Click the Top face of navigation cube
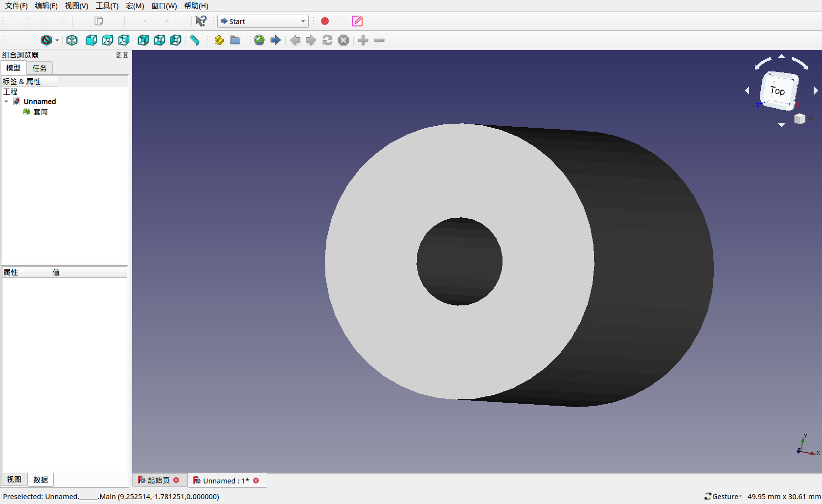The image size is (822, 504). (778, 90)
